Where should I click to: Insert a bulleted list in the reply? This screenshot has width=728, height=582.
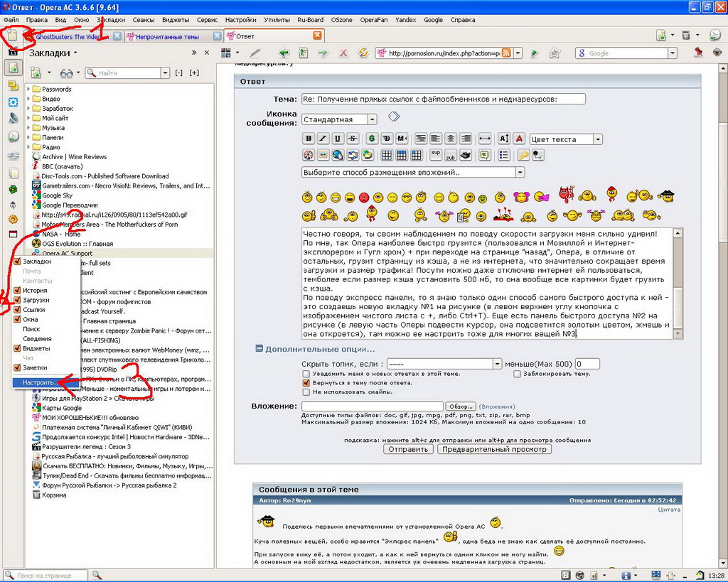(504, 155)
